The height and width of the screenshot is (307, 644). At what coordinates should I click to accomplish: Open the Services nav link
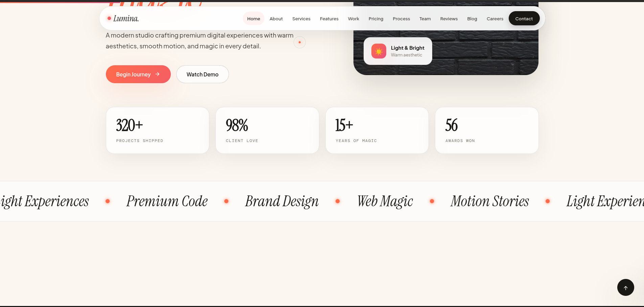pos(301,19)
